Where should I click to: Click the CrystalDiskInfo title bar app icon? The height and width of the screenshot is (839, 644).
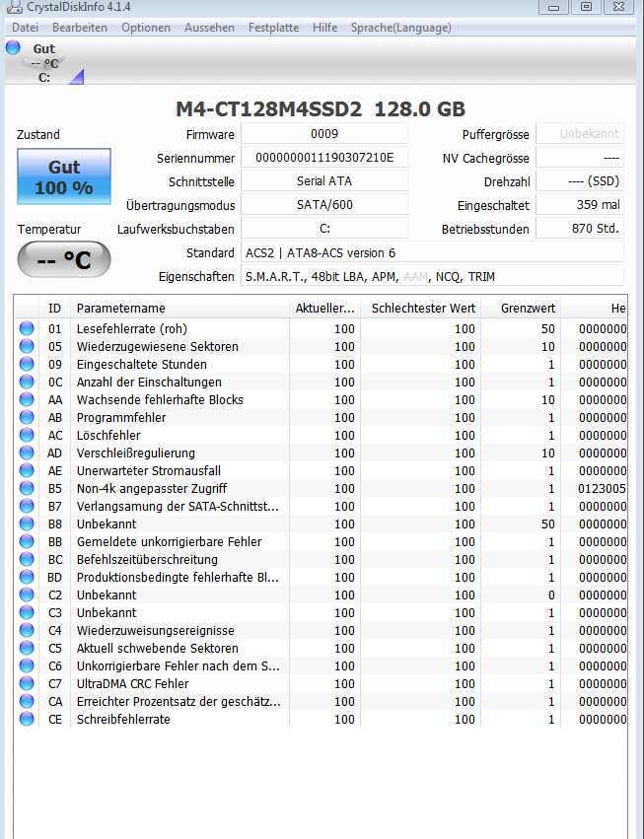point(14,7)
